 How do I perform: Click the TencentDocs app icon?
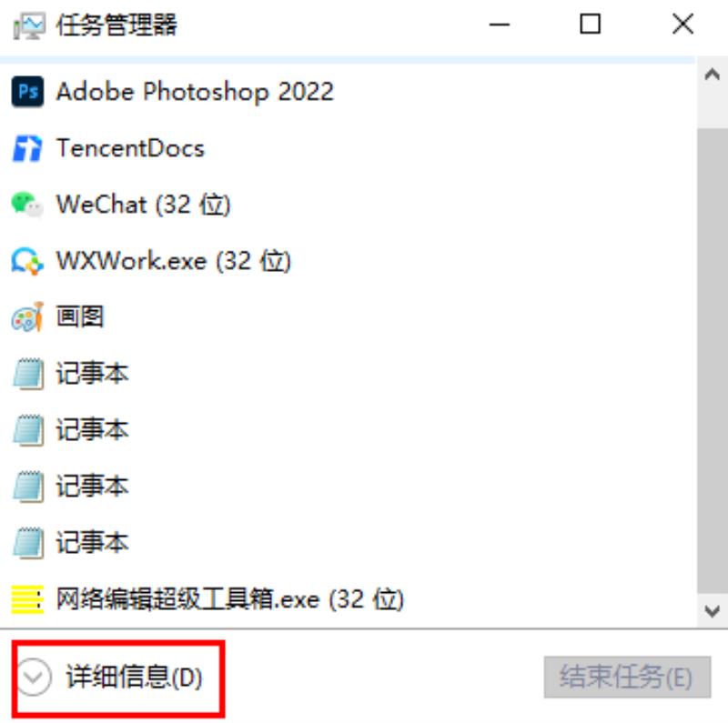point(27,148)
